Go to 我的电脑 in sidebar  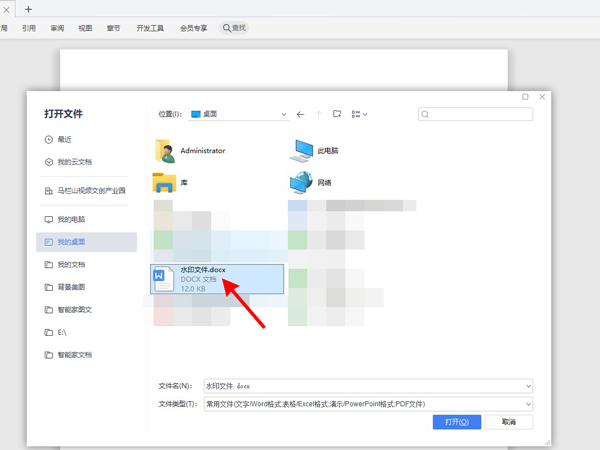(x=70, y=219)
